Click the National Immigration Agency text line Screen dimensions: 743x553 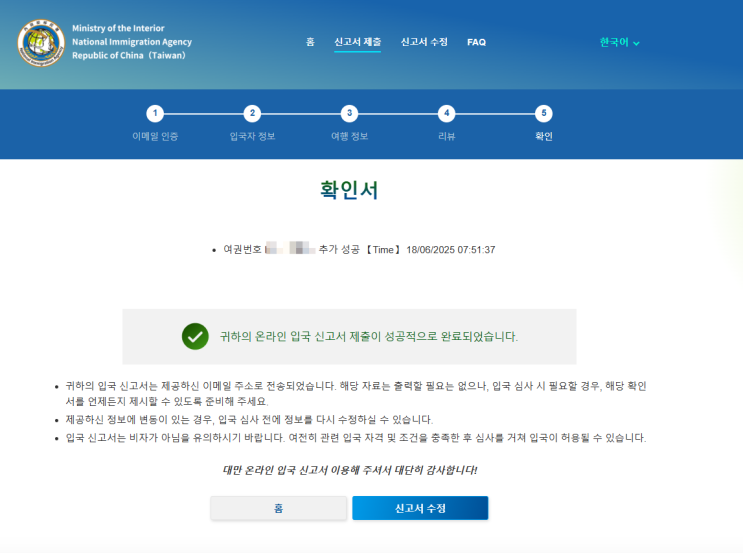pyautogui.click(x=132, y=42)
